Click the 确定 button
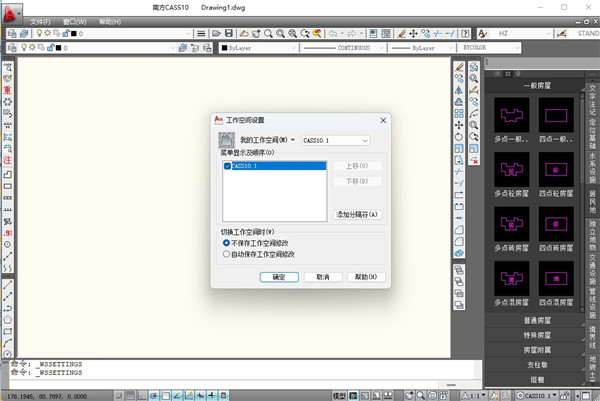Image resolution: width=600 pixels, height=401 pixels. pos(279,277)
